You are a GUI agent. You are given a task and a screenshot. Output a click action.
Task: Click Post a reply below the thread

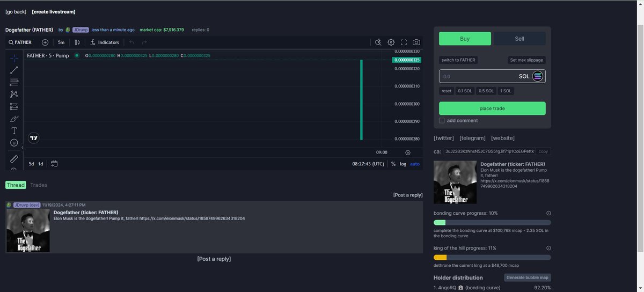pyautogui.click(x=214, y=259)
